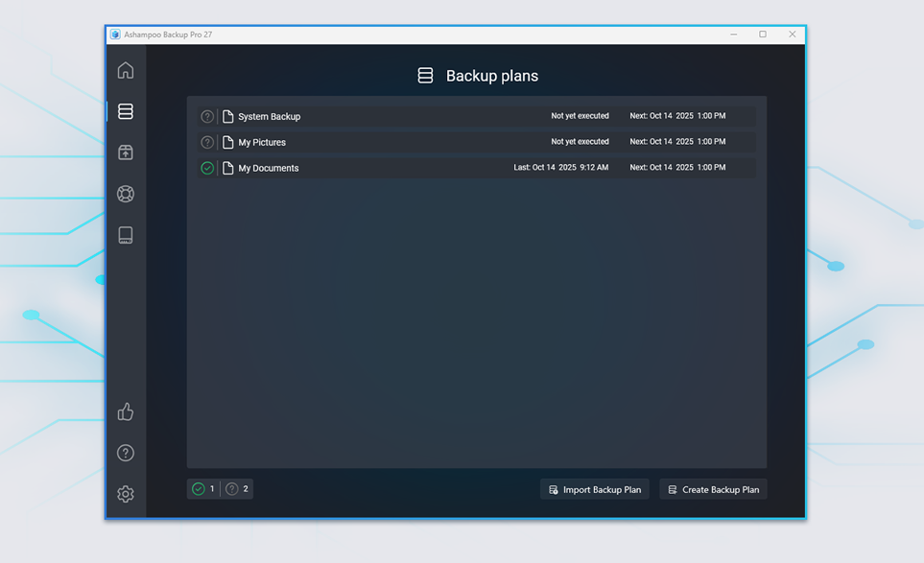The width and height of the screenshot is (924, 563).
Task: Click the My Documents green checkmark status
Action: [x=207, y=168]
